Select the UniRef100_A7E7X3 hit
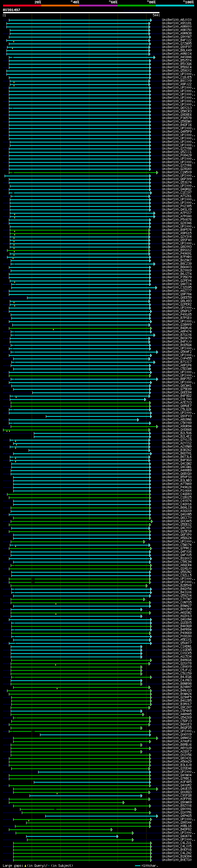Viewport: 197px width, 868px height. [x=177, y=403]
